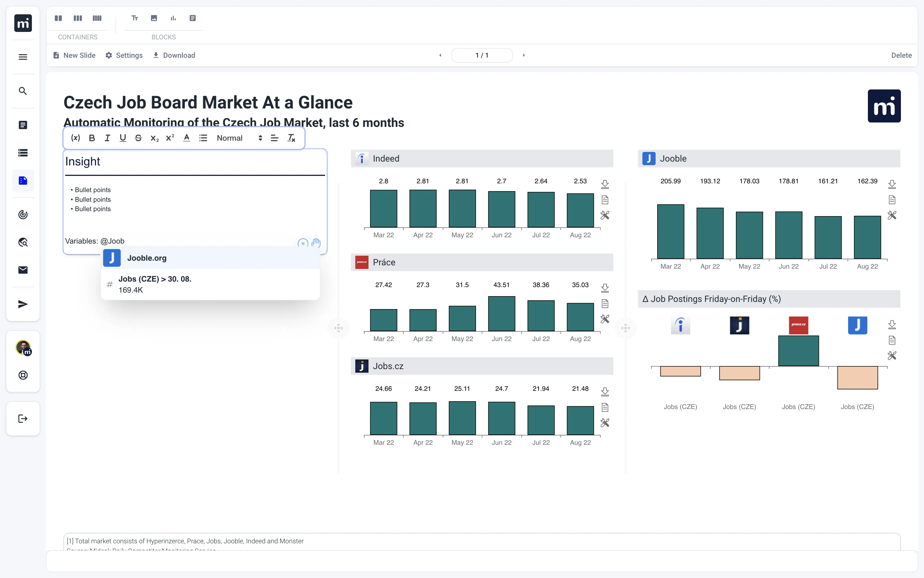Go to previous slide arrow
Image resolution: width=924 pixels, height=578 pixels.
coord(440,55)
